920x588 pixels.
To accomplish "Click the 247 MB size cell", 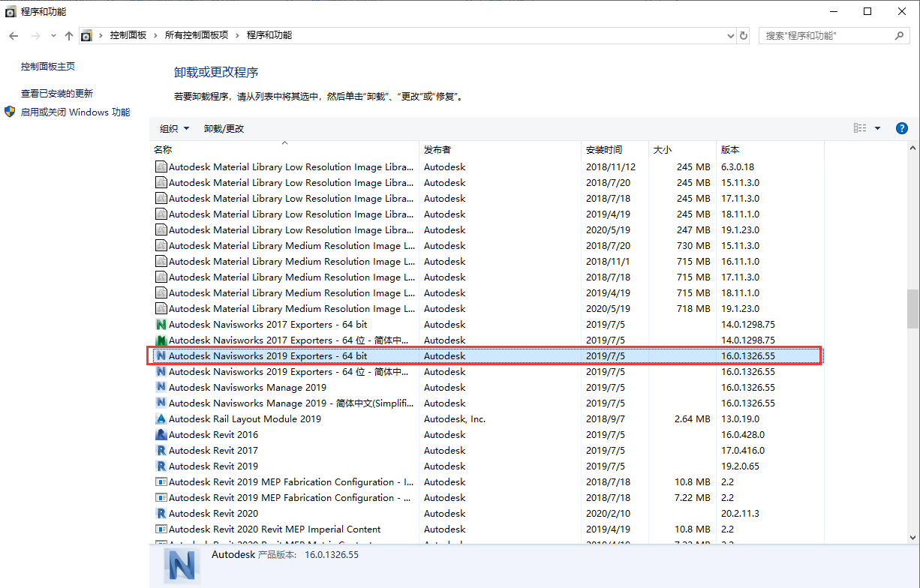I will 693,230.
